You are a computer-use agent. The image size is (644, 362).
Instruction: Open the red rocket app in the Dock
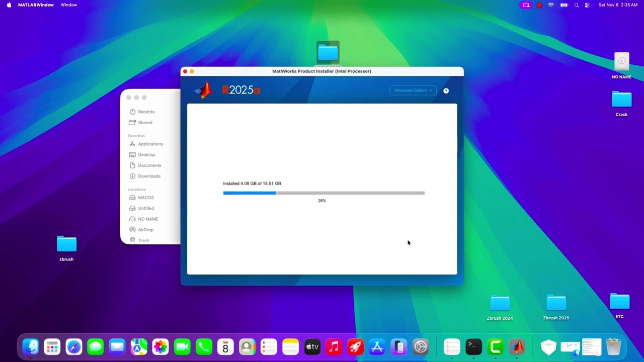click(x=355, y=346)
